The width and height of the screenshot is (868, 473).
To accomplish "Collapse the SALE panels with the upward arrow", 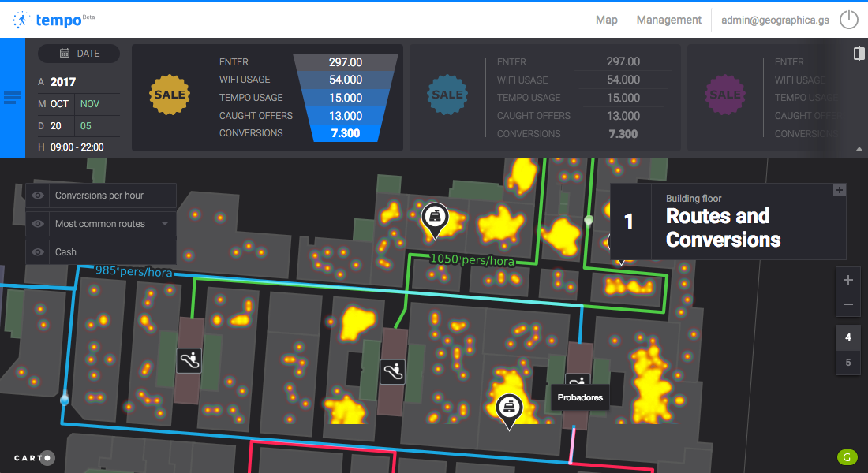I will 859,147.
